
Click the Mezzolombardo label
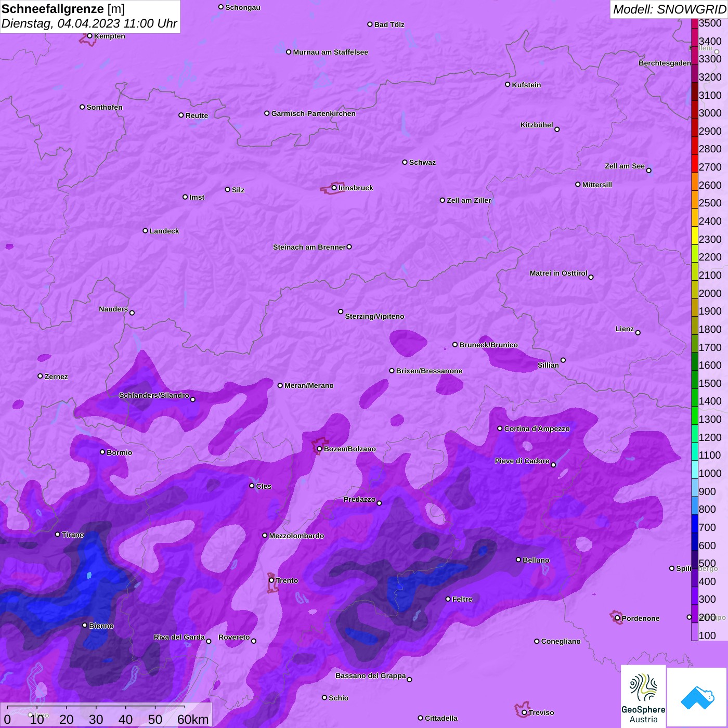[x=296, y=536]
